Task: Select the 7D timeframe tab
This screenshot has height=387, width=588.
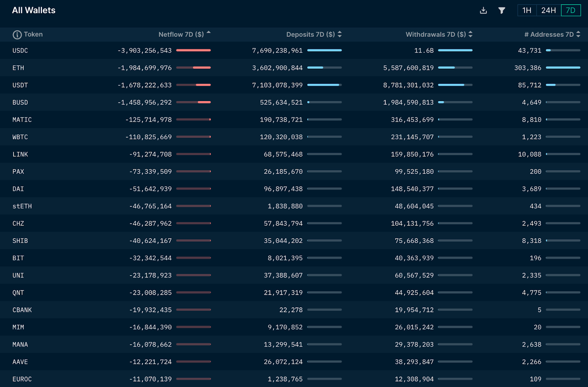Action: [571, 10]
